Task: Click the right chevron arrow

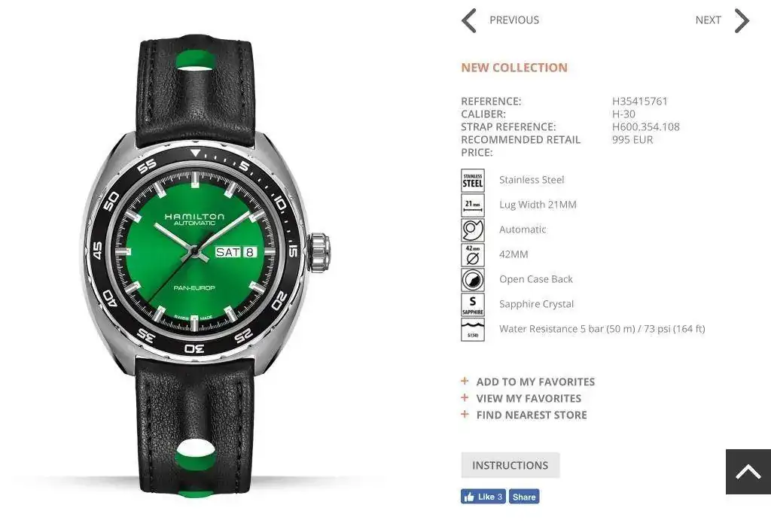Action: (742, 20)
